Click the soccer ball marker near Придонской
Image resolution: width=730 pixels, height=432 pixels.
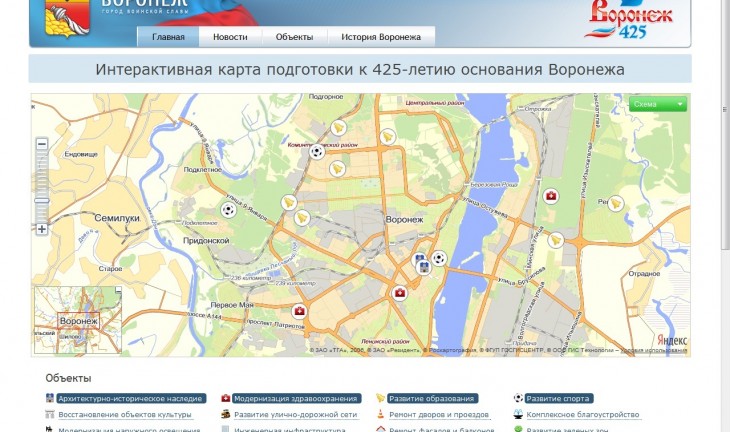pyautogui.click(x=229, y=211)
